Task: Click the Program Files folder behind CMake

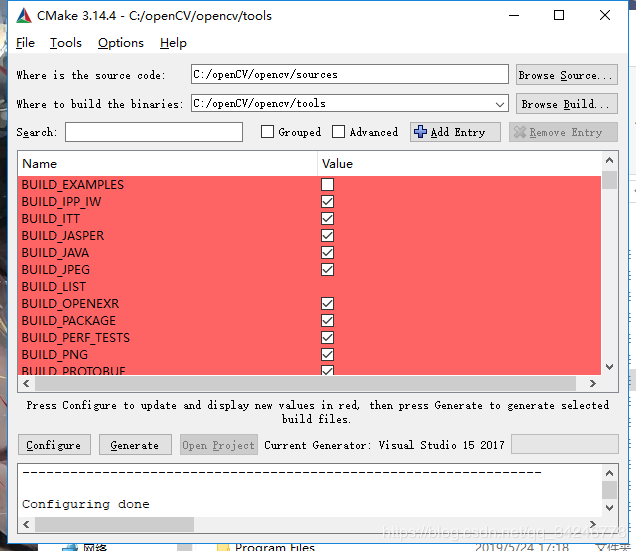Action: [x=266, y=547]
